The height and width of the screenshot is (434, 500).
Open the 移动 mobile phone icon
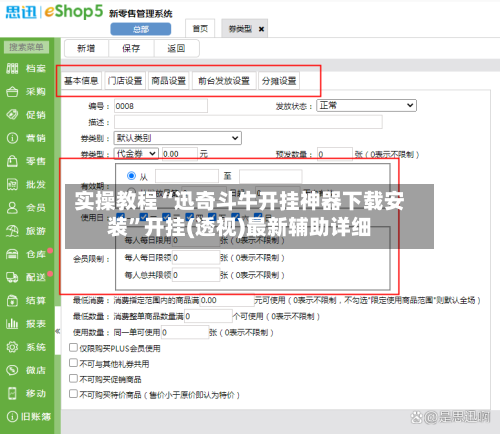[12, 393]
